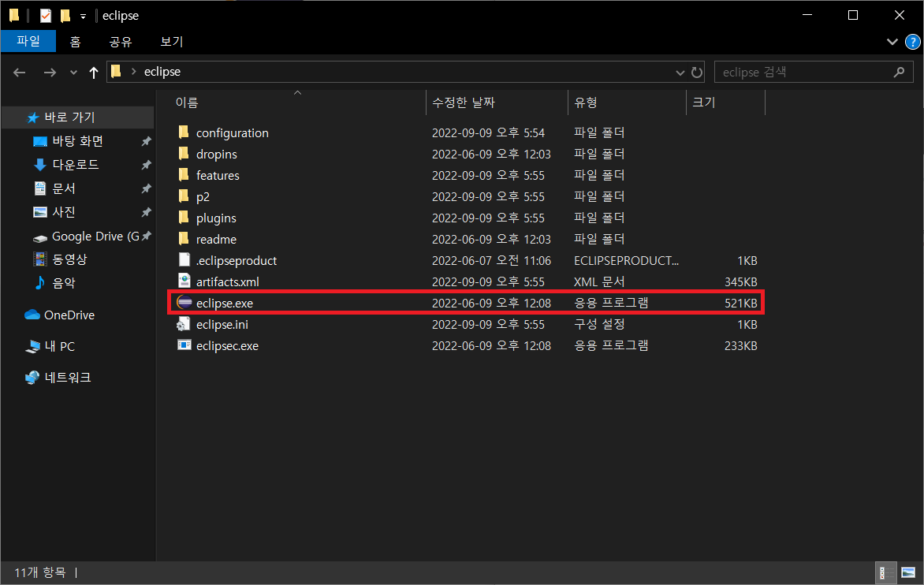Open 사진 quick access item
Image resolution: width=924 pixels, height=585 pixels.
click(54, 211)
